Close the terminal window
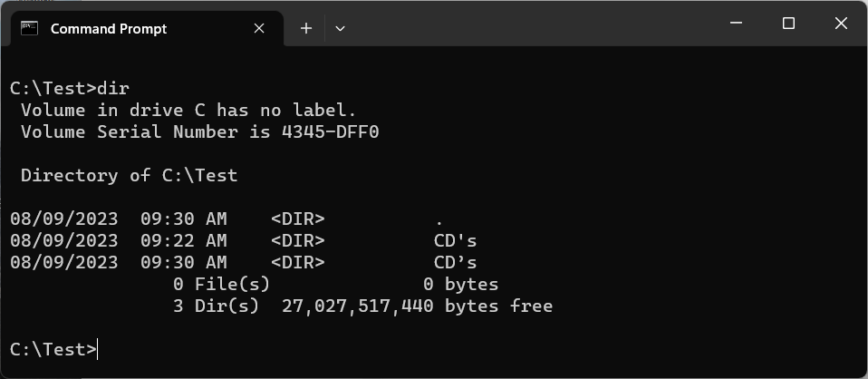The height and width of the screenshot is (379, 868). 840,24
